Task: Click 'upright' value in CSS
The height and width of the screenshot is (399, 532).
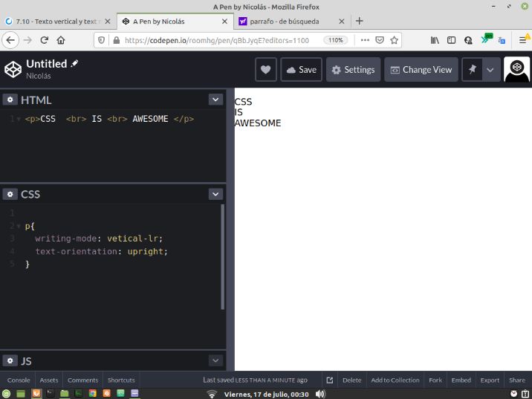Action: click(x=146, y=251)
